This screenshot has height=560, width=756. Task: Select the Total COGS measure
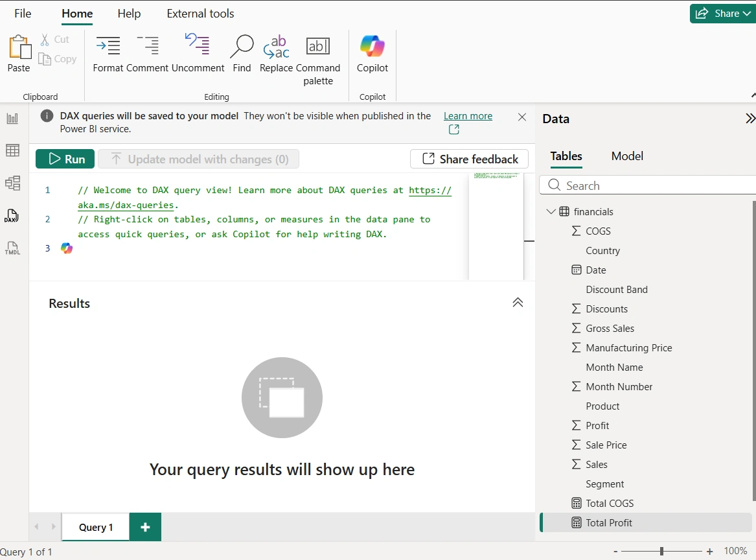[610, 503]
